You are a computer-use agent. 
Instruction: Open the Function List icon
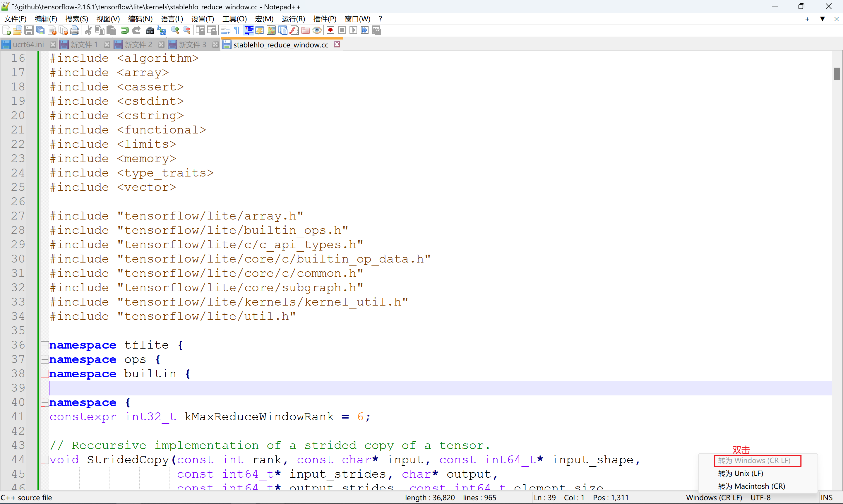(294, 30)
